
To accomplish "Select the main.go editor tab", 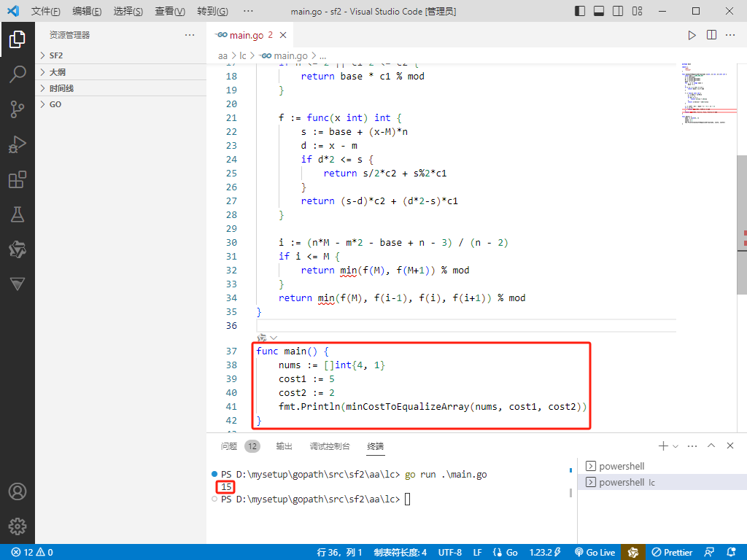I will pyautogui.click(x=249, y=35).
